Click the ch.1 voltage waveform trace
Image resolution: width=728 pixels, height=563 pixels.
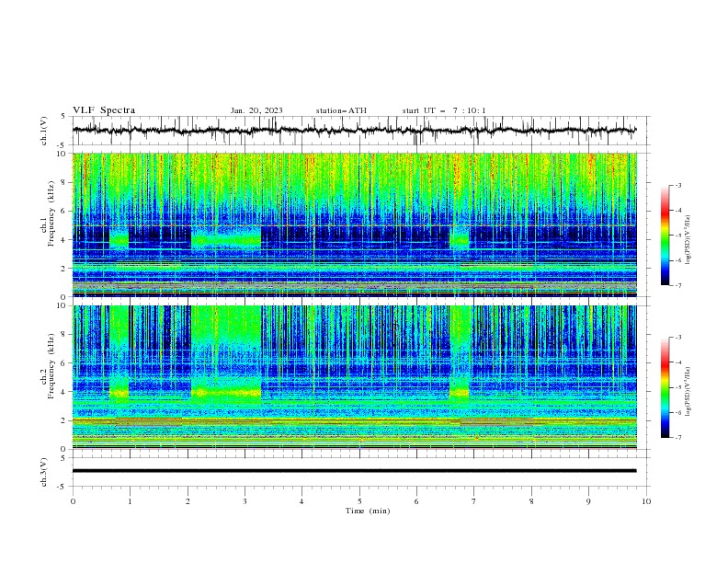point(354,131)
